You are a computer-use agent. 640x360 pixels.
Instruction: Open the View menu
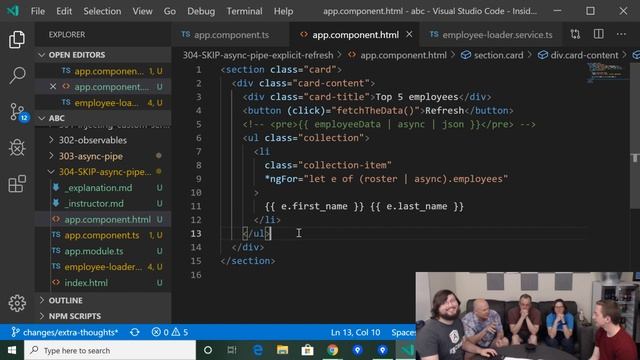142,11
